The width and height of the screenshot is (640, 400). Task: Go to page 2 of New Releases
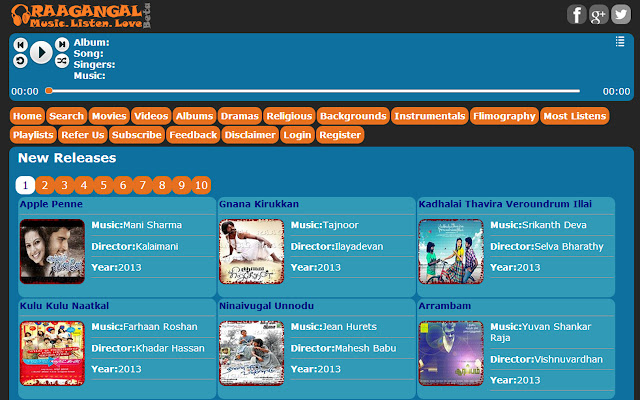(x=45, y=185)
